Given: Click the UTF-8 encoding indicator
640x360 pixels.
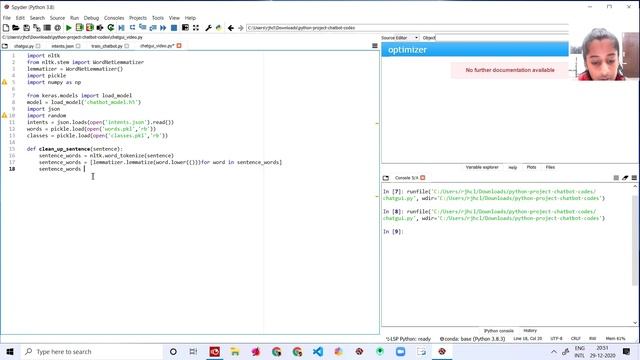Looking at the screenshot, I should point(556,339).
